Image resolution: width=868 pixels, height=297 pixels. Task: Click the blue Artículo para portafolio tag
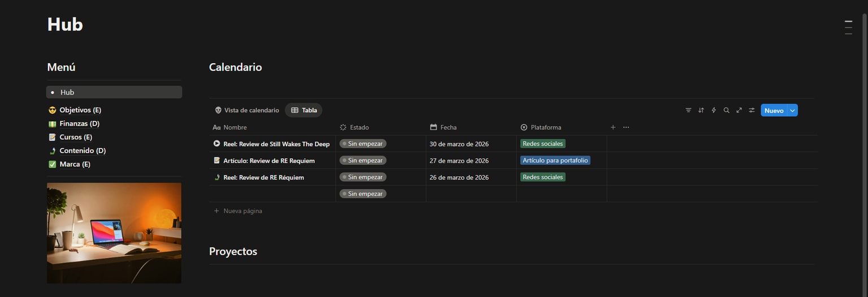coord(555,160)
